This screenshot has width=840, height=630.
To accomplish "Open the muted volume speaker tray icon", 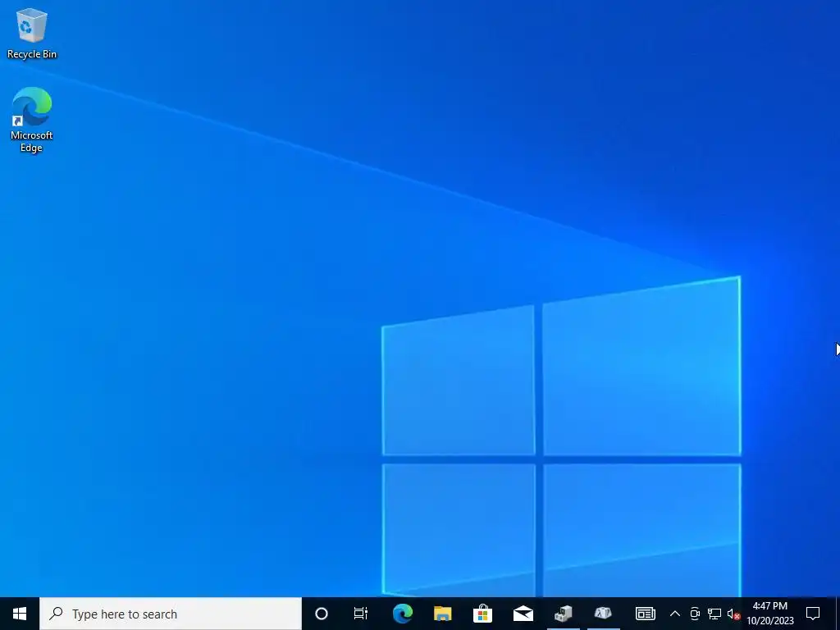I will pos(733,614).
